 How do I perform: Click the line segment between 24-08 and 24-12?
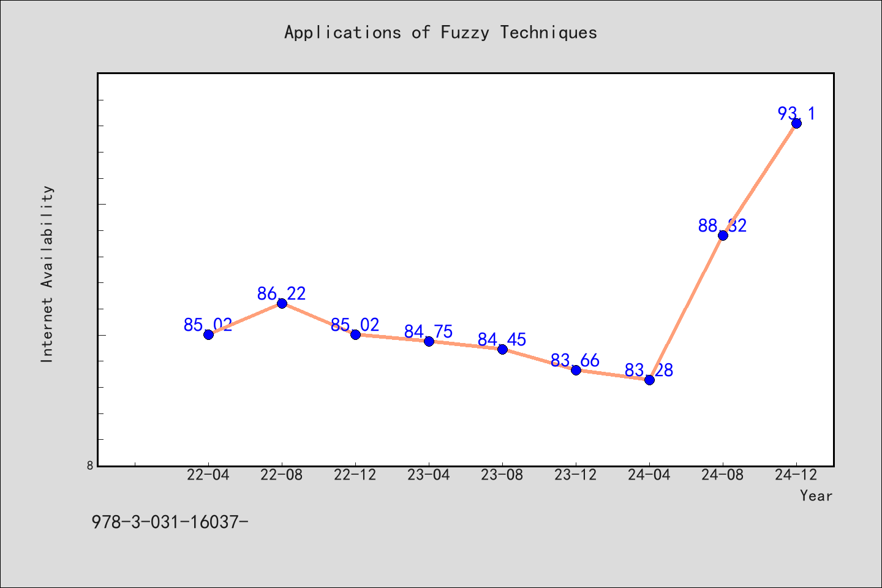point(759,179)
